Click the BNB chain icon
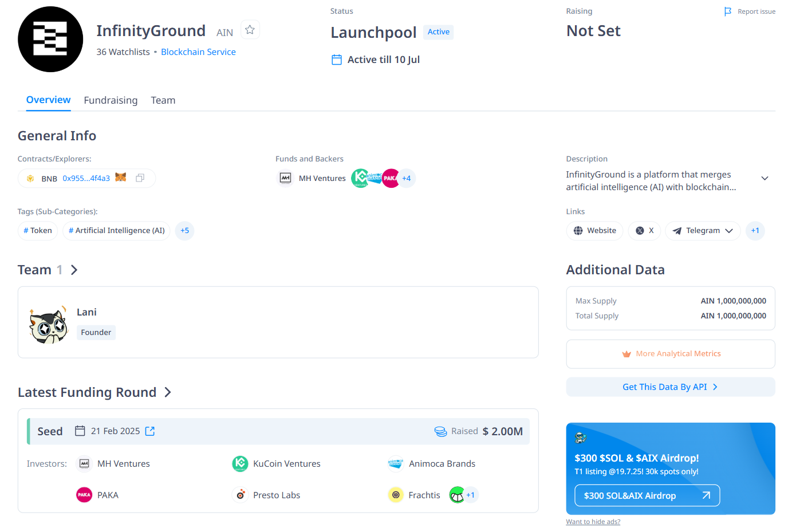Viewport: 792px width, 532px height. click(x=30, y=179)
